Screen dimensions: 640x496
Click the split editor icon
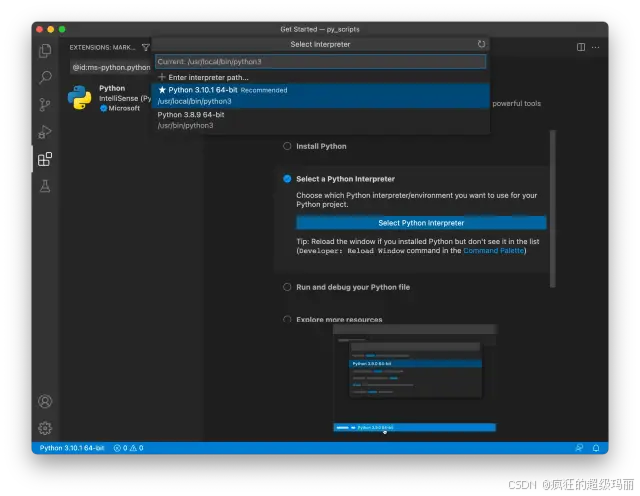[581, 47]
